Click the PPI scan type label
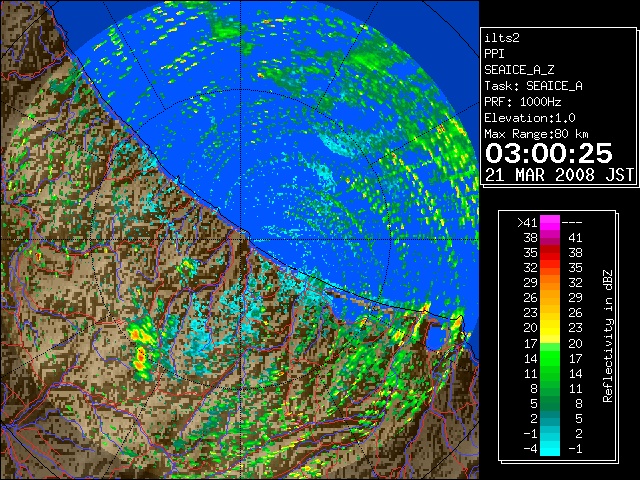The image size is (640, 480). point(494,54)
